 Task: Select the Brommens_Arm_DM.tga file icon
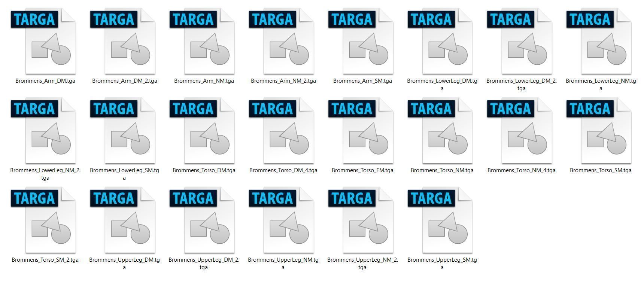click(43, 41)
